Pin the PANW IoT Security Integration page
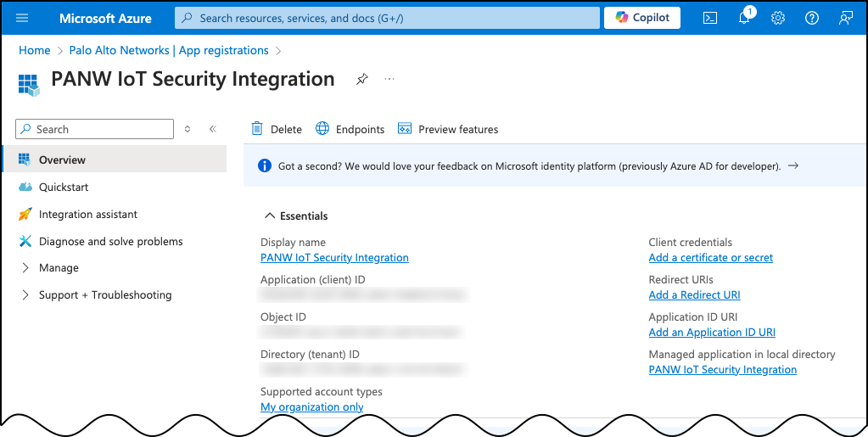Image resolution: width=868 pixels, height=437 pixels. pos(362,79)
